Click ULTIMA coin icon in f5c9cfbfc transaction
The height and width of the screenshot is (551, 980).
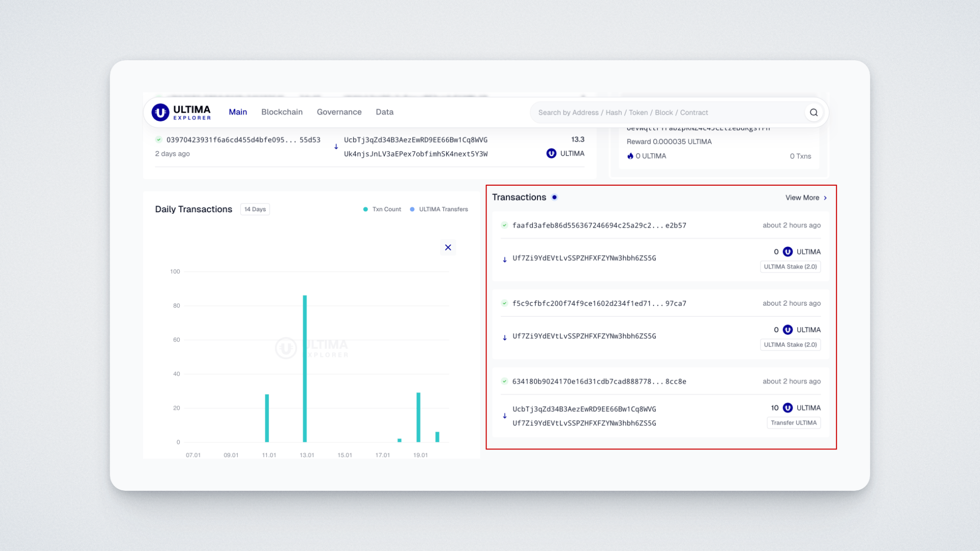(788, 330)
